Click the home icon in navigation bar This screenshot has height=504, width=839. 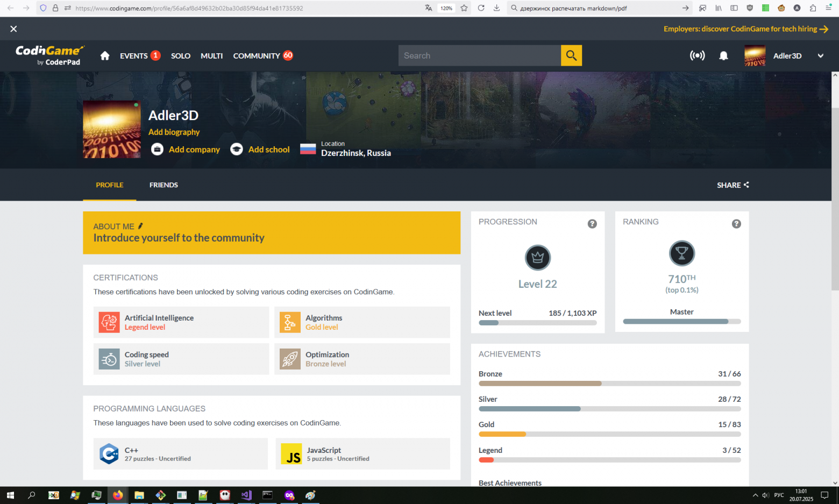click(105, 56)
